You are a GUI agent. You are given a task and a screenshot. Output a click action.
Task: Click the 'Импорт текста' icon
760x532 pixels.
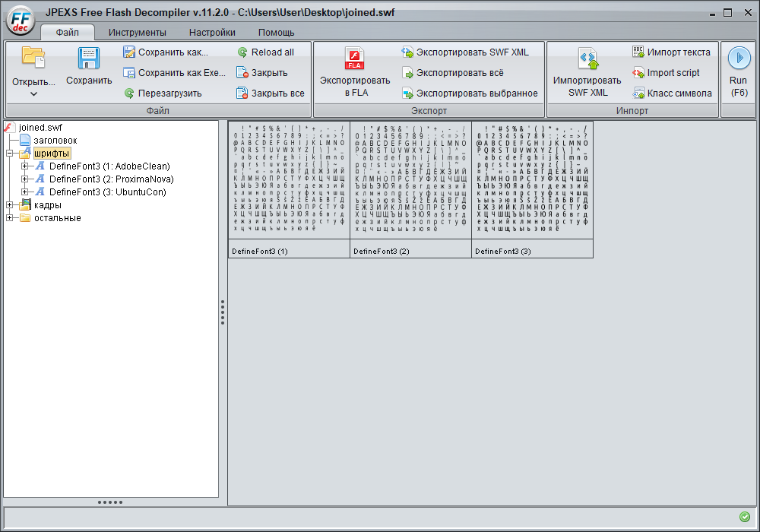point(638,52)
